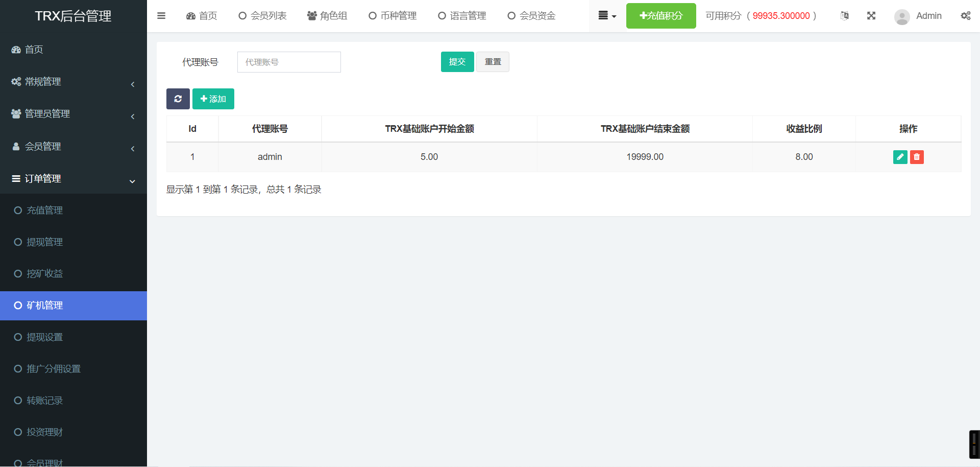980x467 pixels.
Task: Click the hamburger sidebar toggle icon
Action: click(x=161, y=16)
